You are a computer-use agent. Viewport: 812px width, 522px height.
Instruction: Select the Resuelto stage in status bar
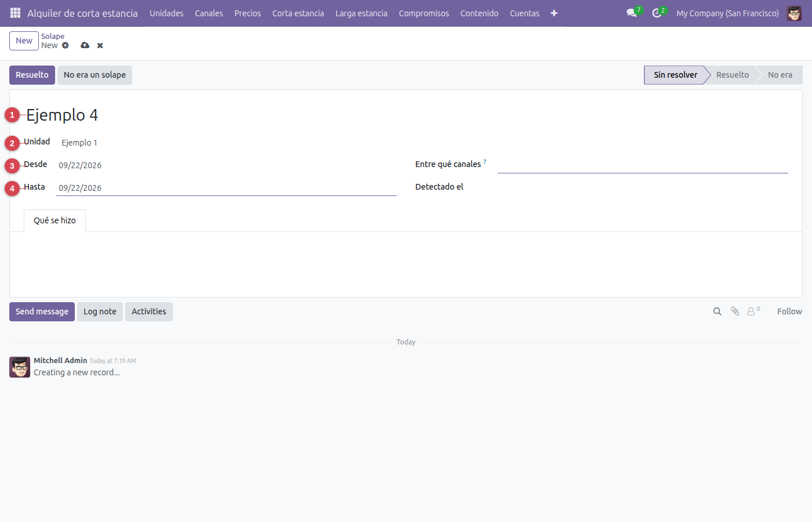point(733,75)
